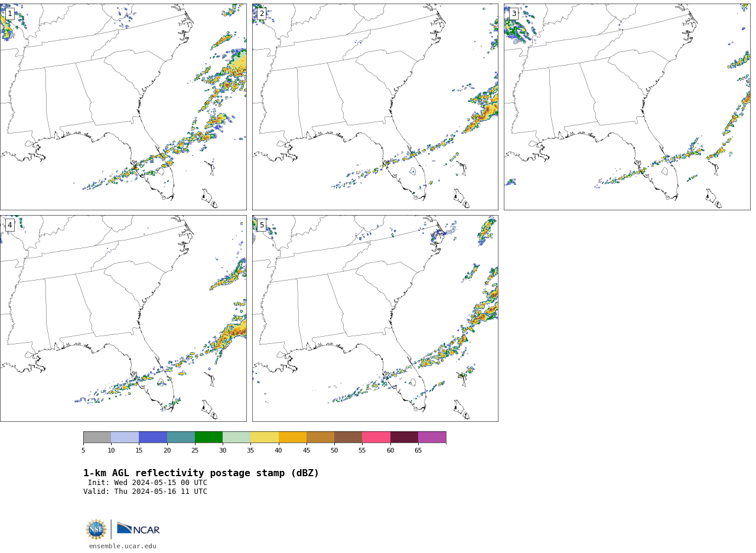Click the tan-brown 45-50 dBZ swatch
756x553 pixels.
coord(320,437)
